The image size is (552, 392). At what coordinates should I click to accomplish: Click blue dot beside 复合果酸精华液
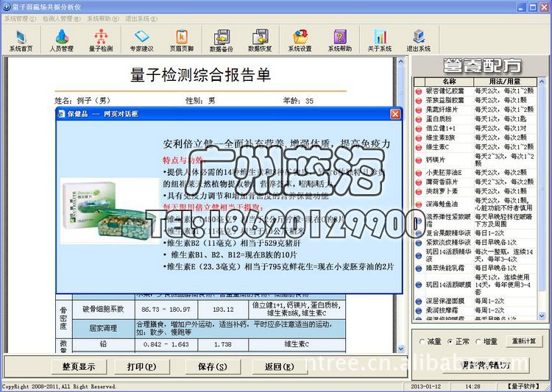[419, 233]
